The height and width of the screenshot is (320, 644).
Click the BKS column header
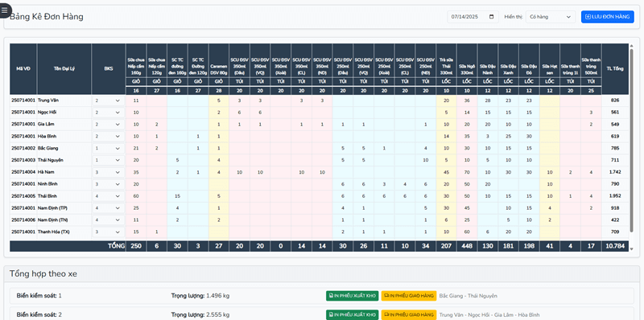[x=109, y=69]
